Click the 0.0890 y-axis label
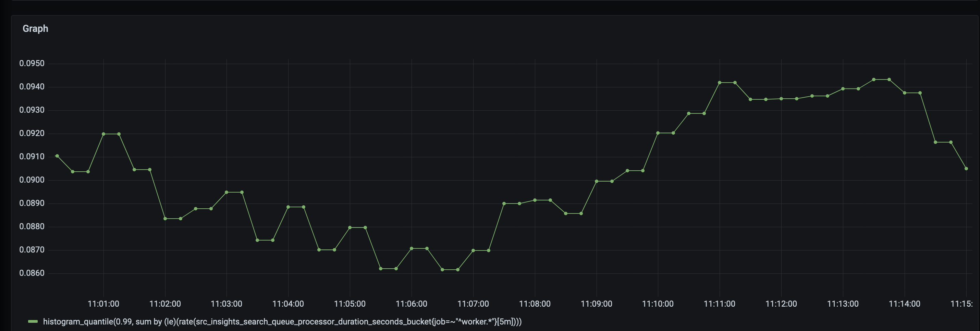Image resolution: width=980 pixels, height=331 pixels. [32, 203]
